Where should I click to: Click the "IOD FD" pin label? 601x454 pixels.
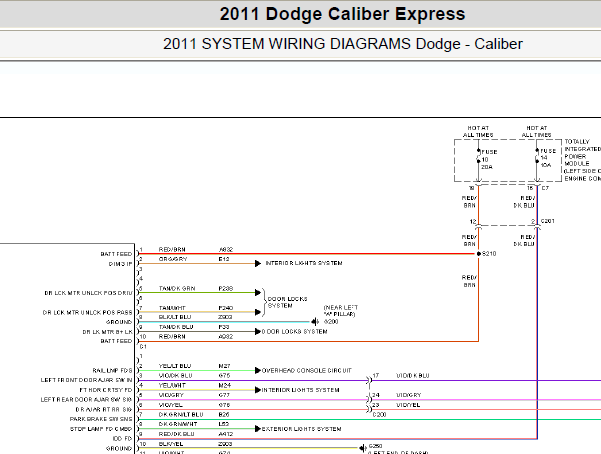click(x=122, y=438)
